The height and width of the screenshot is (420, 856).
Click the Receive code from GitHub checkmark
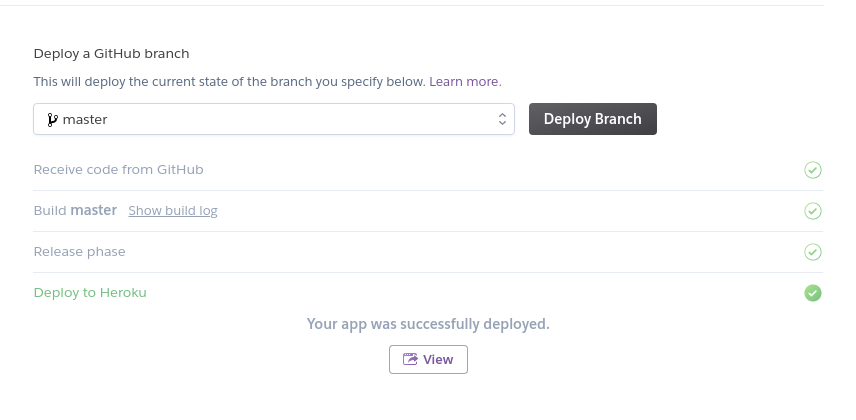(812, 170)
